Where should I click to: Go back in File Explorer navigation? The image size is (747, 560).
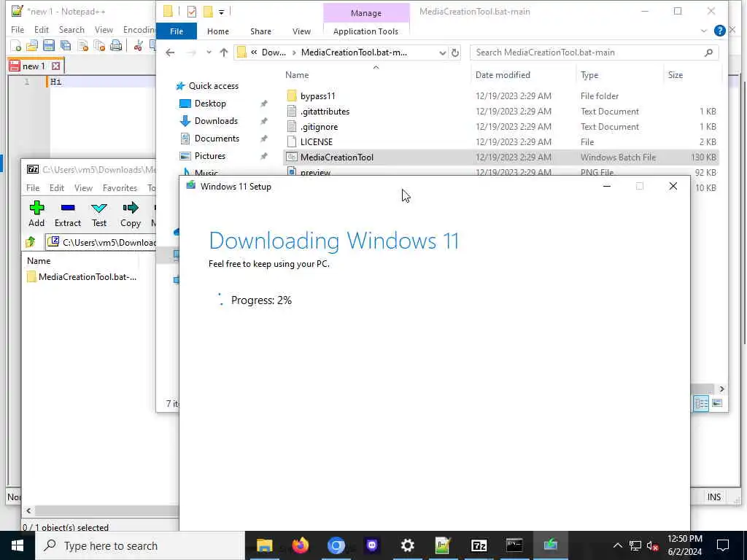pos(170,52)
